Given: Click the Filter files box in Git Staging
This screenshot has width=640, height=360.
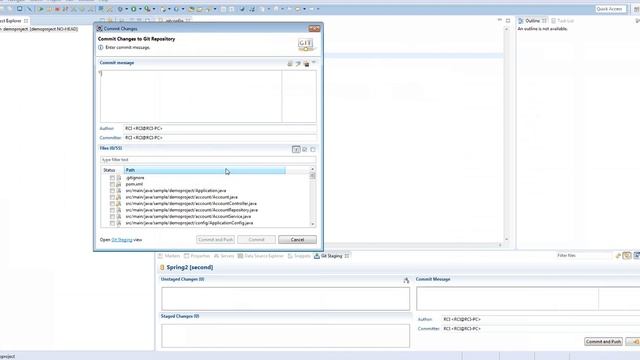Looking at the screenshot, I should (584, 256).
